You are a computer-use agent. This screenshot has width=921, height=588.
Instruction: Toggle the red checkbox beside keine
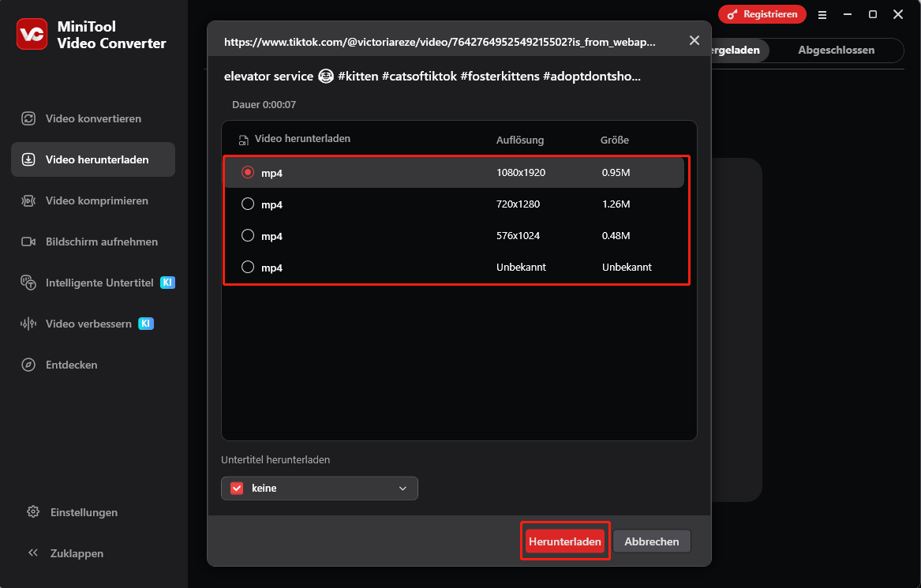pos(237,488)
